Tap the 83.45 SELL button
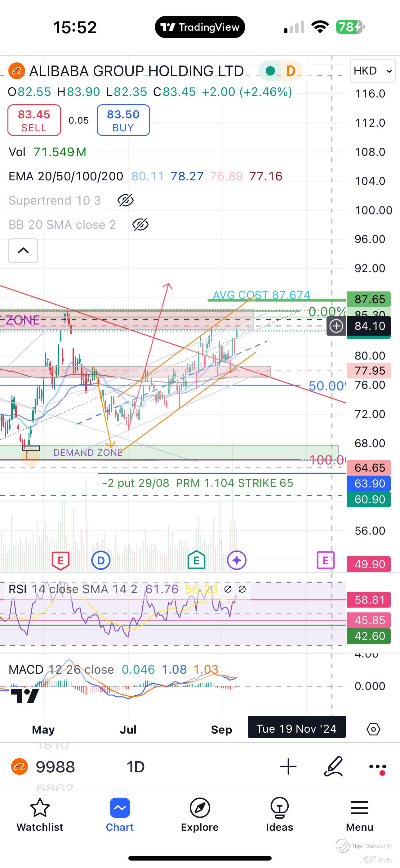Viewport: 400px width, 868px height. point(34,120)
